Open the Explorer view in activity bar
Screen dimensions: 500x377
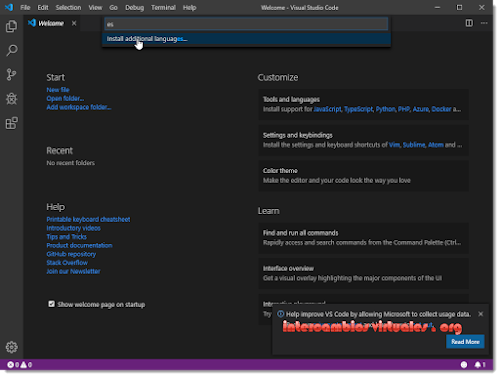(x=11, y=26)
